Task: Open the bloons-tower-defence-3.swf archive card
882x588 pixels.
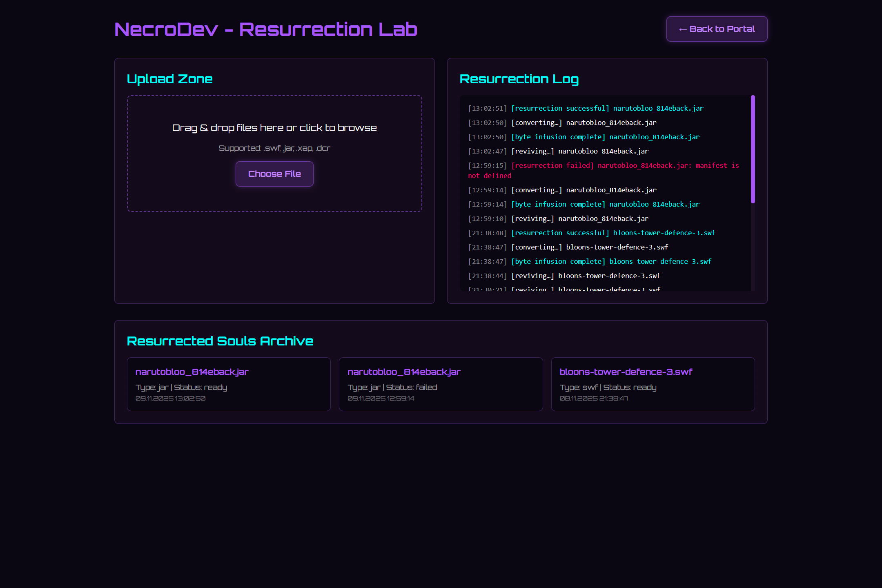Action: coord(653,384)
